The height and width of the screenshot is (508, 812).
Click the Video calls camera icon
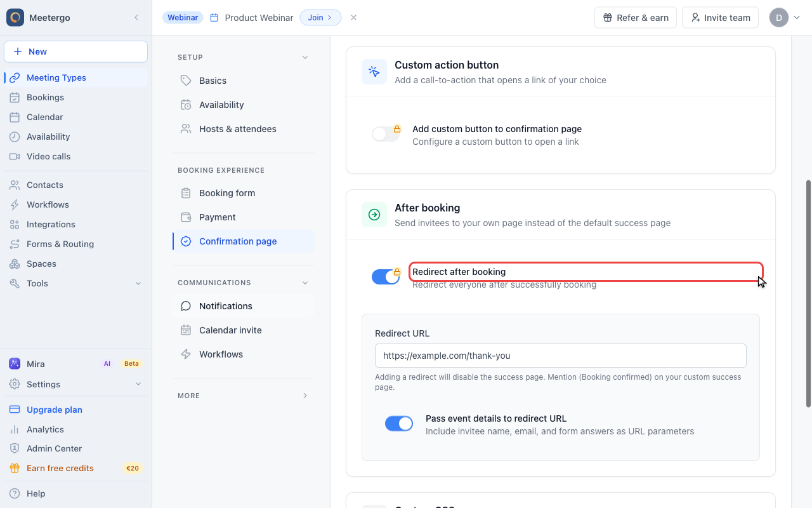[15, 156]
